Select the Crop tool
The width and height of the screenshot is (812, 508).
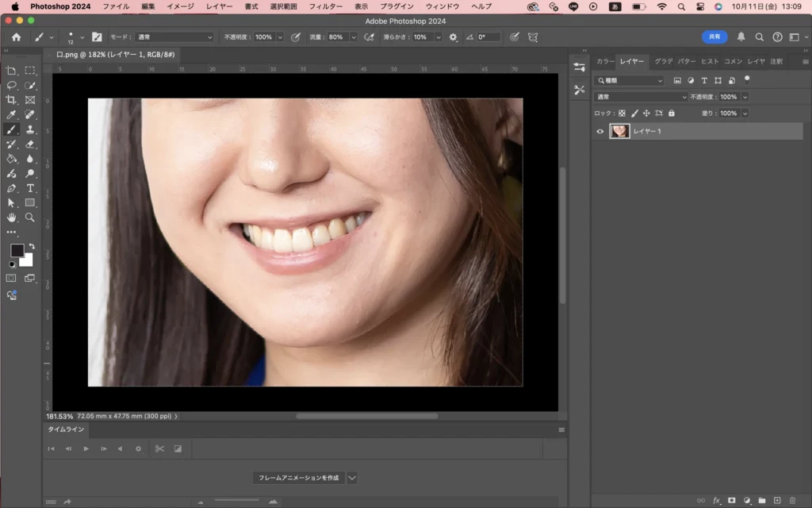click(12, 100)
